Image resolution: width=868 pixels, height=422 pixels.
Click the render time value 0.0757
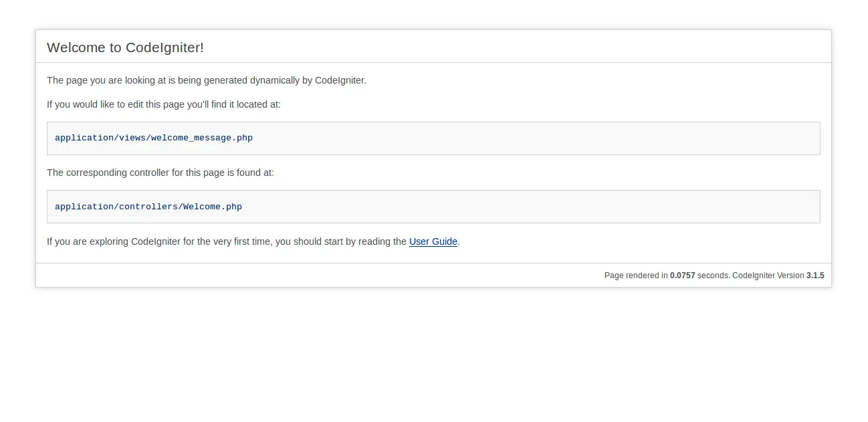(x=682, y=276)
